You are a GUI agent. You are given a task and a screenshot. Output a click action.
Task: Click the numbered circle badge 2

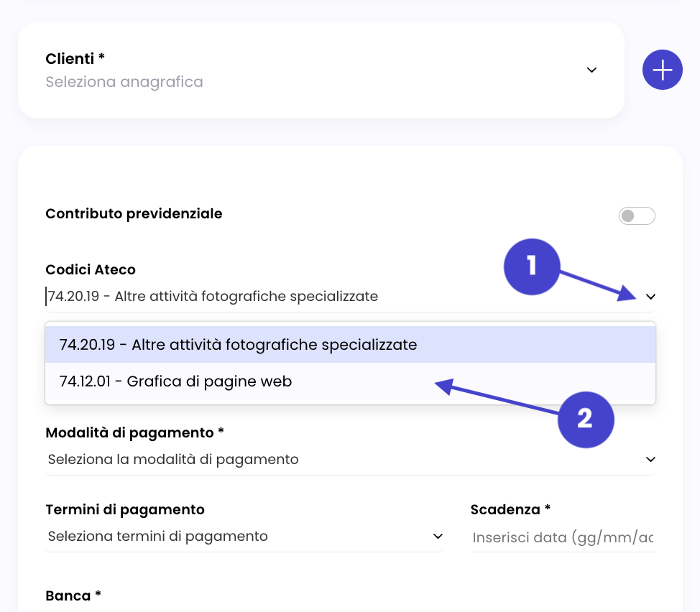click(x=586, y=418)
